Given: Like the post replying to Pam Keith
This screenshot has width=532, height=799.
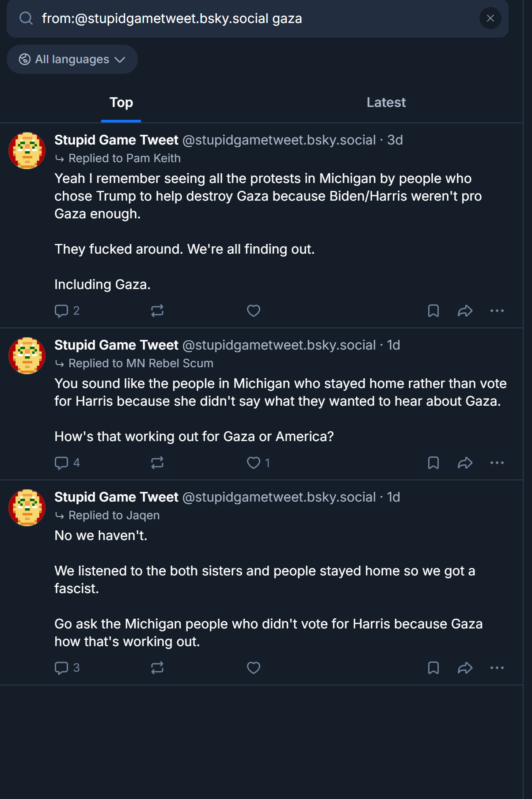Looking at the screenshot, I should coord(253,311).
